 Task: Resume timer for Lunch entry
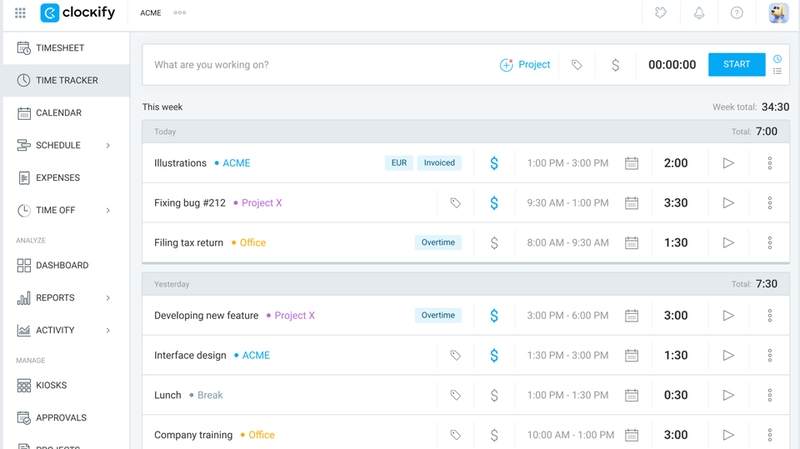click(x=729, y=395)
